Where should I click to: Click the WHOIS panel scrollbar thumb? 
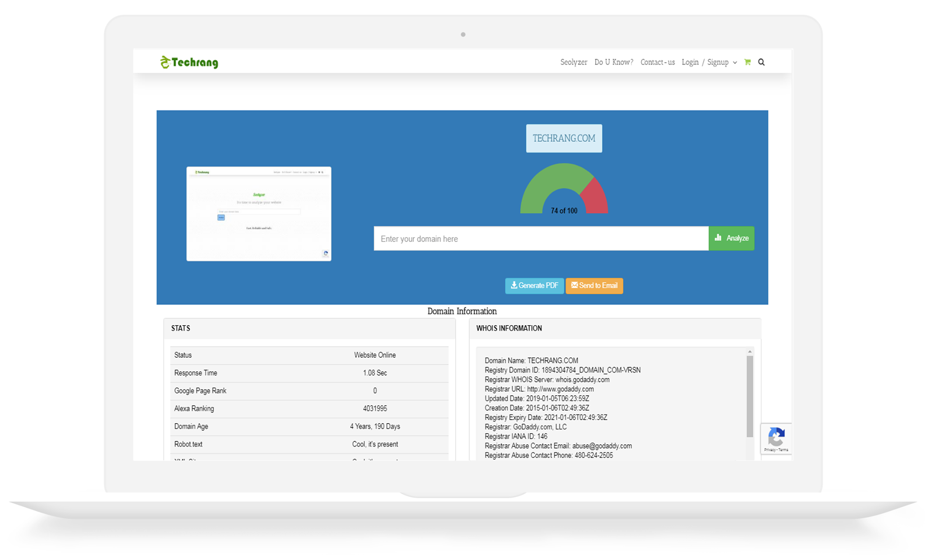750,397
